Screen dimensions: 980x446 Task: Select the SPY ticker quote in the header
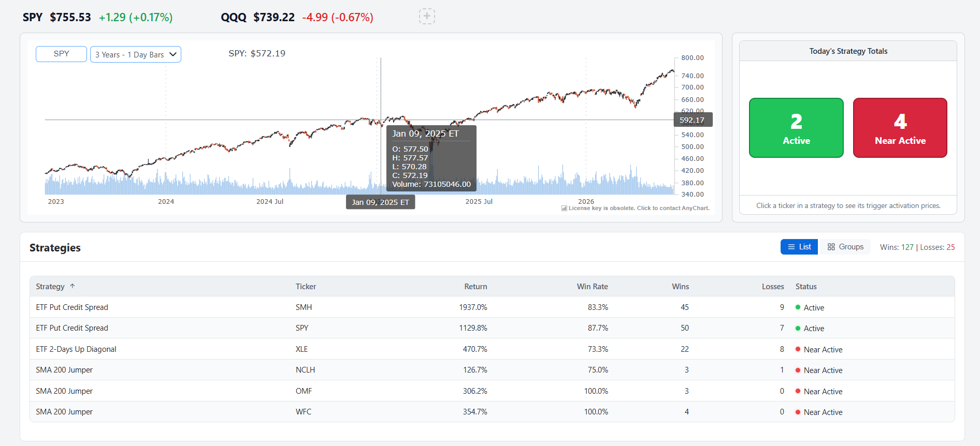97,17
